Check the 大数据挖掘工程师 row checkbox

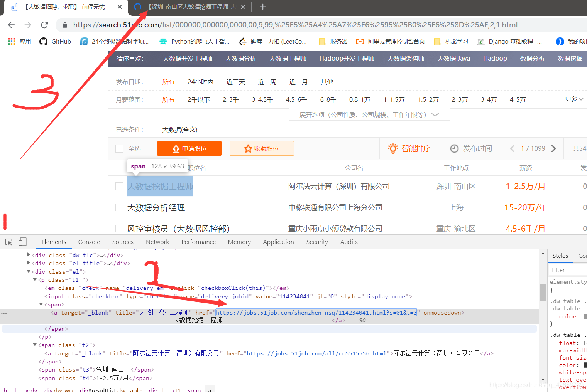pyautogui.click(x=119, y=186)
